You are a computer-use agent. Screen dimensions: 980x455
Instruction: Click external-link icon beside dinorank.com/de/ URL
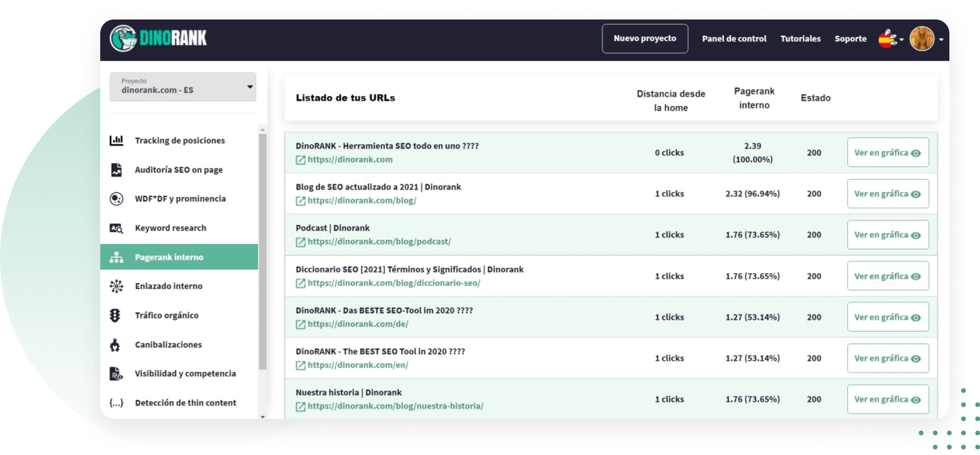point(301,324)
